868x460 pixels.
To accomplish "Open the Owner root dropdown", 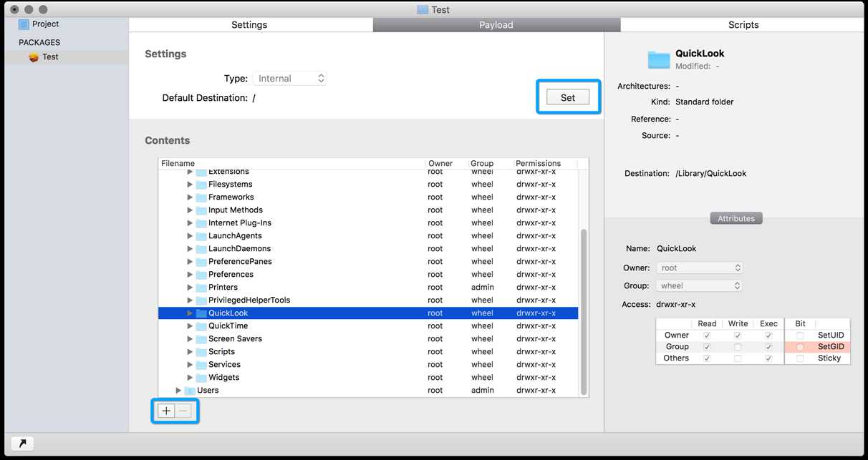I will (x=700, y=268).
